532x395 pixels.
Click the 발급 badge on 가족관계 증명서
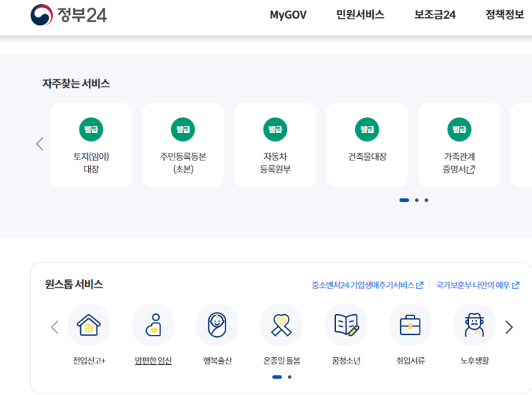coord(460,130)
